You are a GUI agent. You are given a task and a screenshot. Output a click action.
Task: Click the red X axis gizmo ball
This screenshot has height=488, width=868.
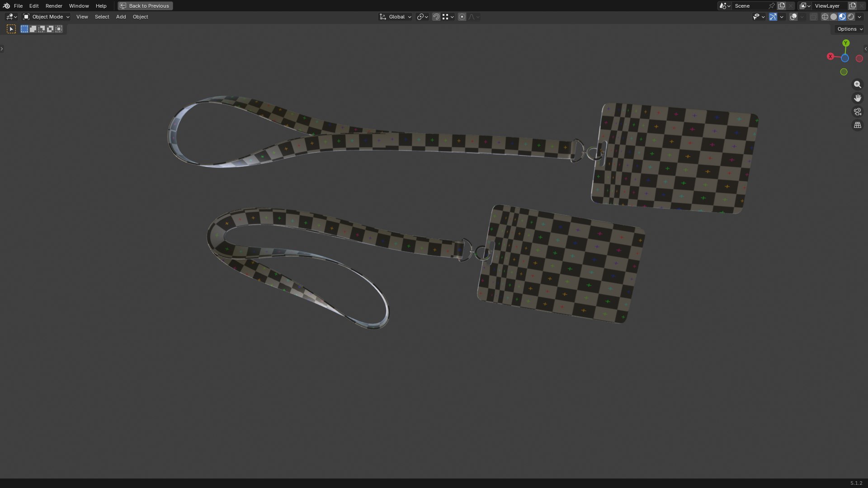(x=830, y=56)
